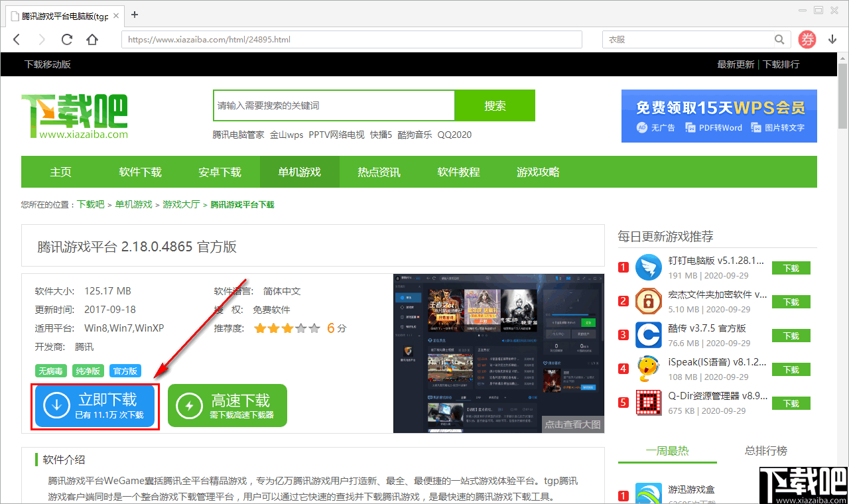Switch to the 一周最热 tab
The width and height of the screenshot is (849, 504).
click(x=667, y=450)
